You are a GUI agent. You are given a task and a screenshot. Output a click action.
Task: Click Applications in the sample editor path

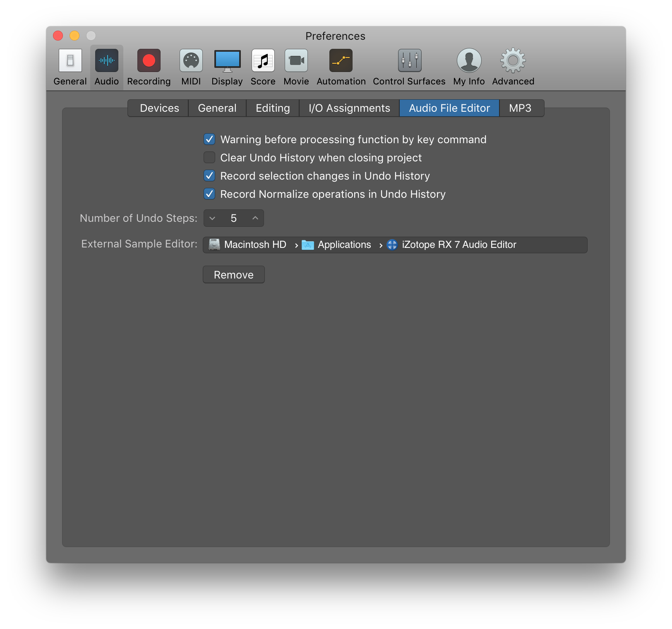(x=344, y=245)
